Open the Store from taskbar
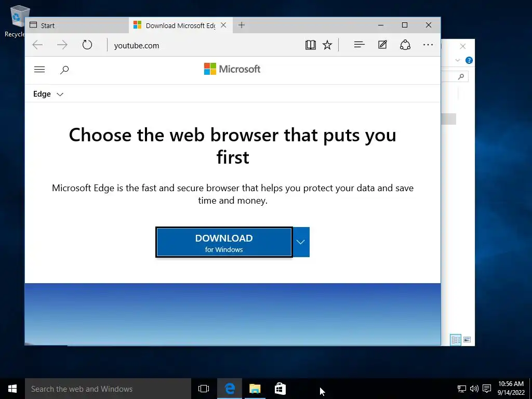The width and height of the screenshot is (532, 399). click(280, 389)
